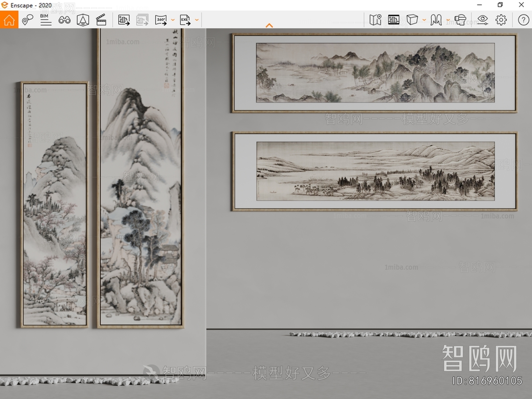Expand the 360° panorama dropdown arrow
The height and width of the screenshot is (399, 532).
pos(173,20)
